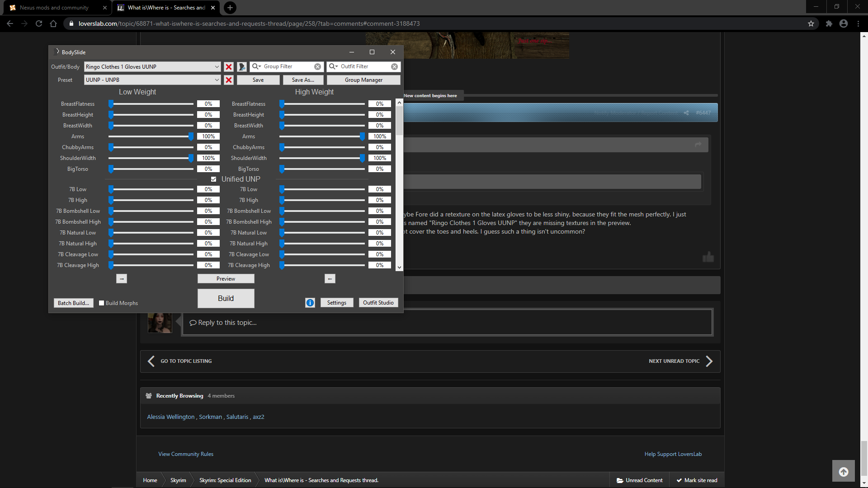The height and width of the screenshot is (488, 868).
Task: Click Skyrim: Special Edition breadcrumb
Action: pyautogui.click(x=225, y=480)
